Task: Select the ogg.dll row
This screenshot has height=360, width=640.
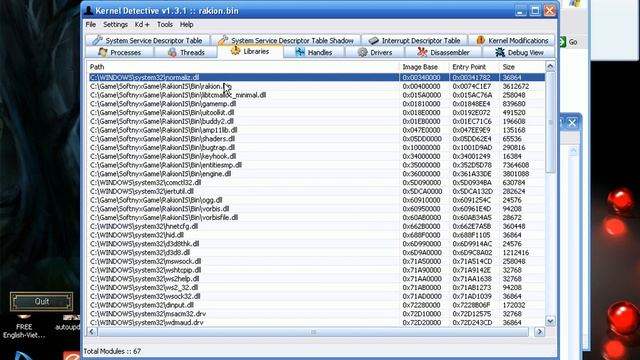Action: click(x=317, y=200)
